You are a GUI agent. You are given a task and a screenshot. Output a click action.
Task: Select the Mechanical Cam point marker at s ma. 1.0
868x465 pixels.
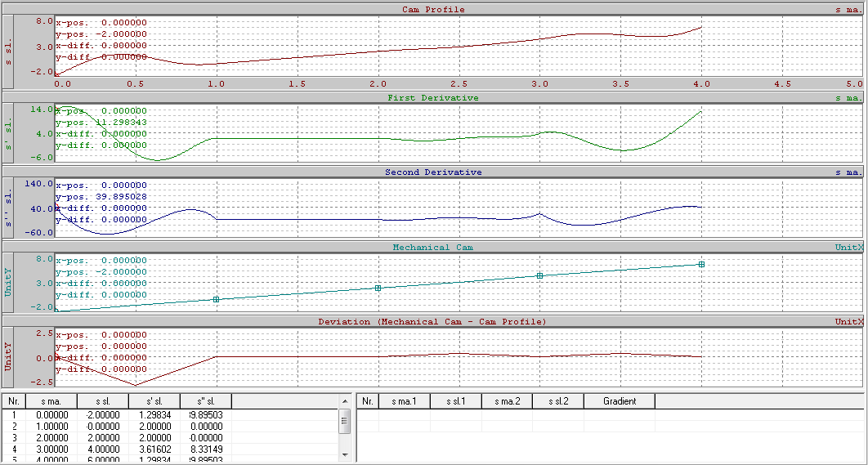217,299
